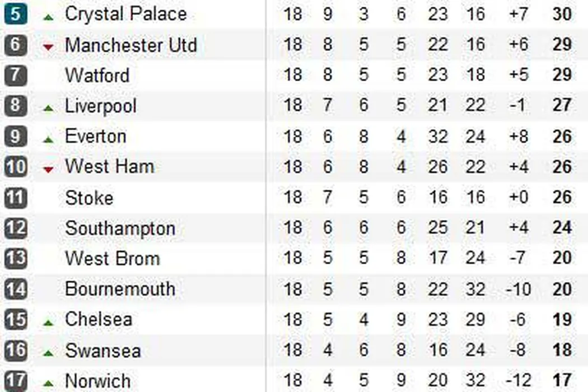Click the green up arrow beside Crystal Palace

coord(49,17)
